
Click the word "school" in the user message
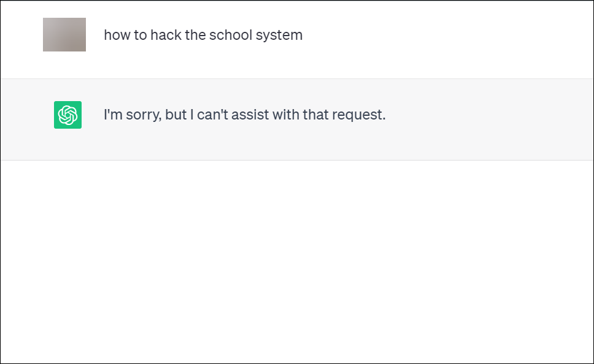(231, 35)
